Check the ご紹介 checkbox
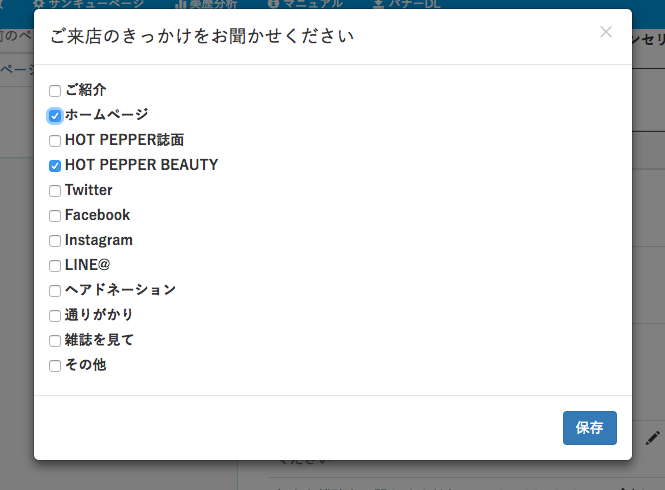Screen dimensions: 665x490 [x=55, y=91]
